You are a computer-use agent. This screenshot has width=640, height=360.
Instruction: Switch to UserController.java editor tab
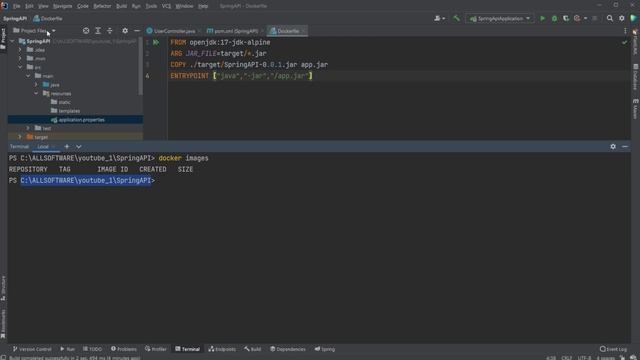tap(173, 31)
